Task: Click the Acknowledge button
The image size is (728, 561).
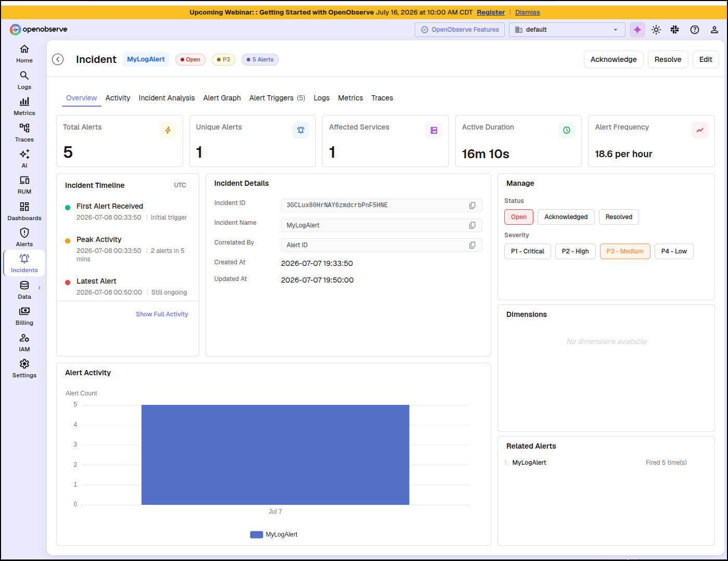Action: [614, 59]
